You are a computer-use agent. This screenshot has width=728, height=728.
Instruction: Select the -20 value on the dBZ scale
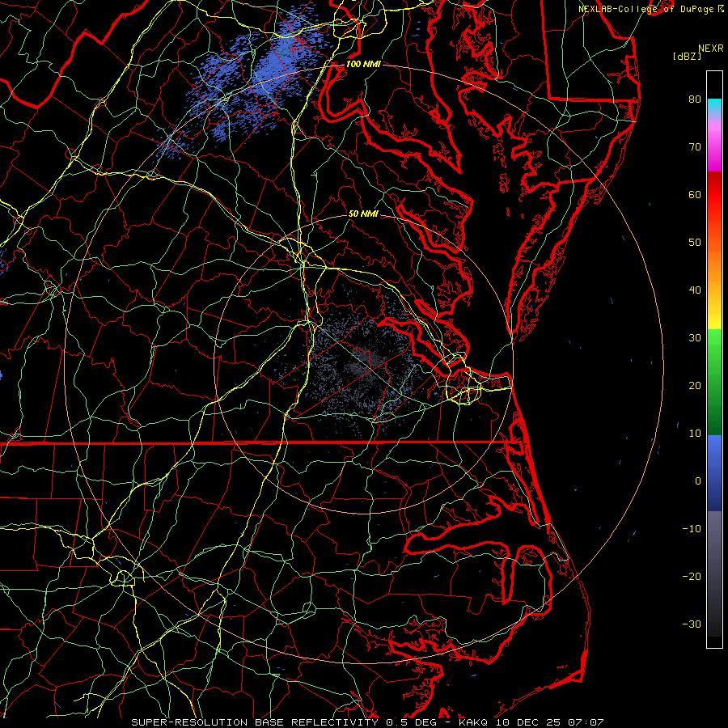pyautogui.click(x=692, y=577)
